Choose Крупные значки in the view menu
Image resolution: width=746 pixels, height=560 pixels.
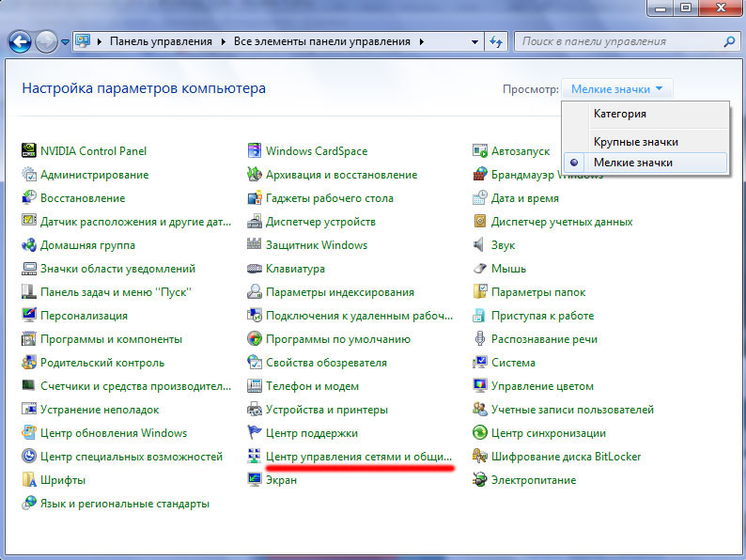636,142
